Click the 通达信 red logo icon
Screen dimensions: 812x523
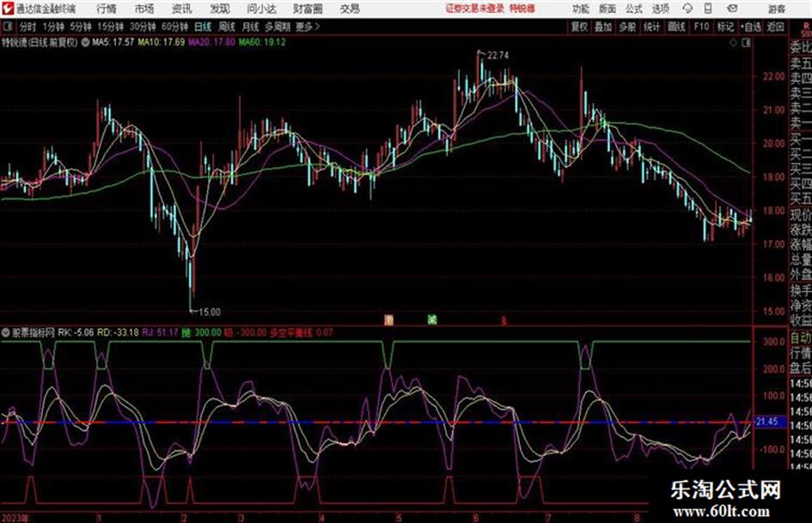[7, 9]
